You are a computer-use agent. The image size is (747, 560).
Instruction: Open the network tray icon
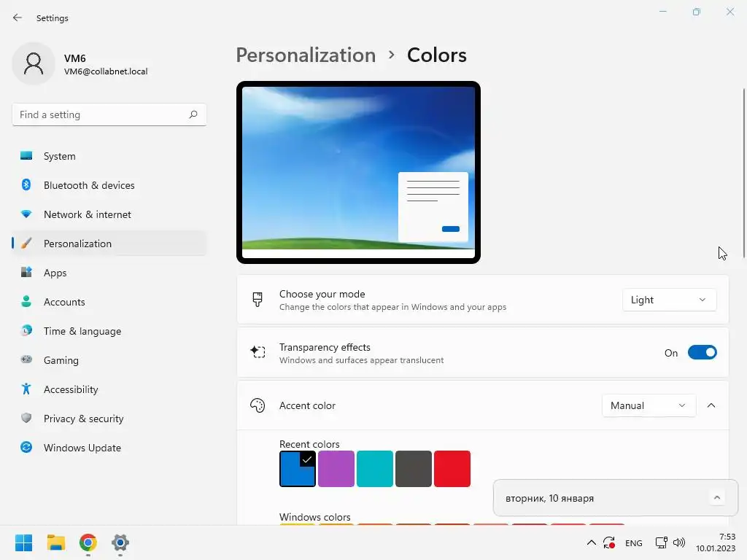(x=661, y=542)
